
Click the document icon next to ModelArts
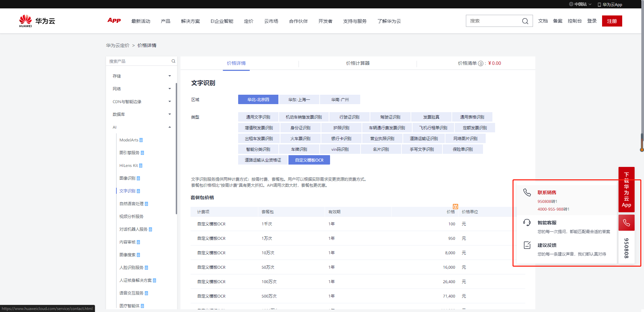(141, 140)
